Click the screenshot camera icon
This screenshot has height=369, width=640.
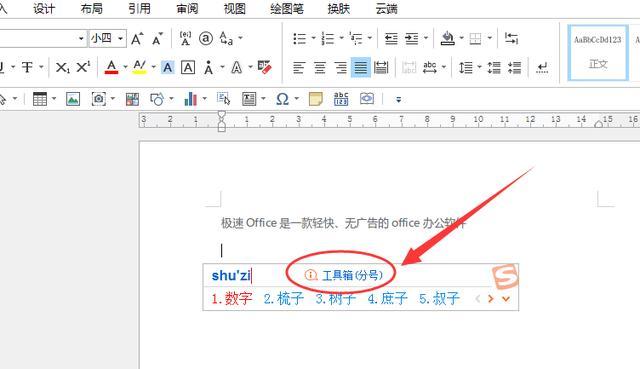click(98, 99)
